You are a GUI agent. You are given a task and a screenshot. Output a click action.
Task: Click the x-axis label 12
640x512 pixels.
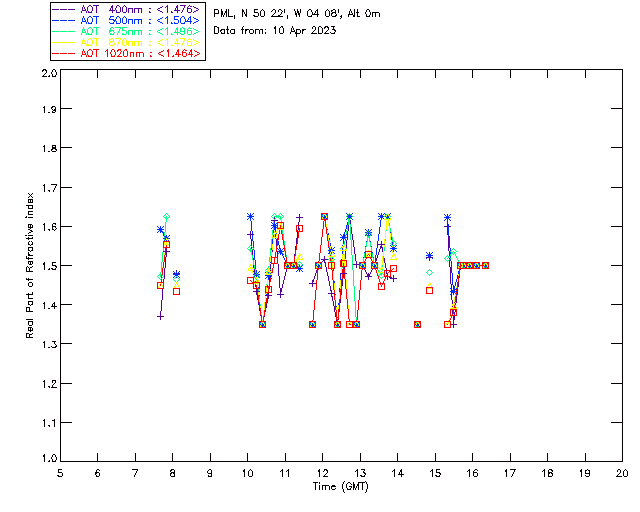click(x=322, y=473)
